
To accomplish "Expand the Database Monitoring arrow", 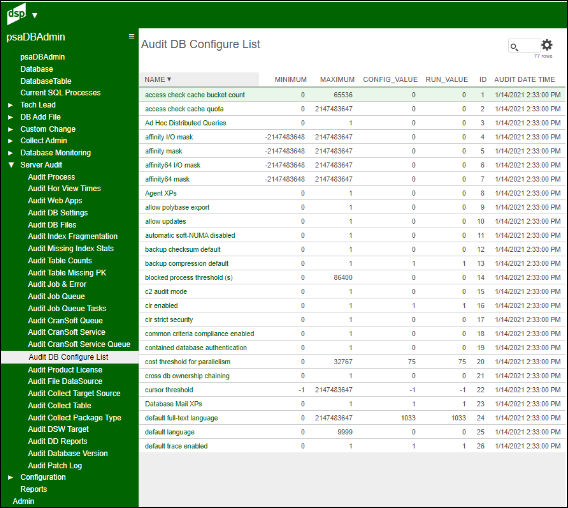I will click(11, 153).
